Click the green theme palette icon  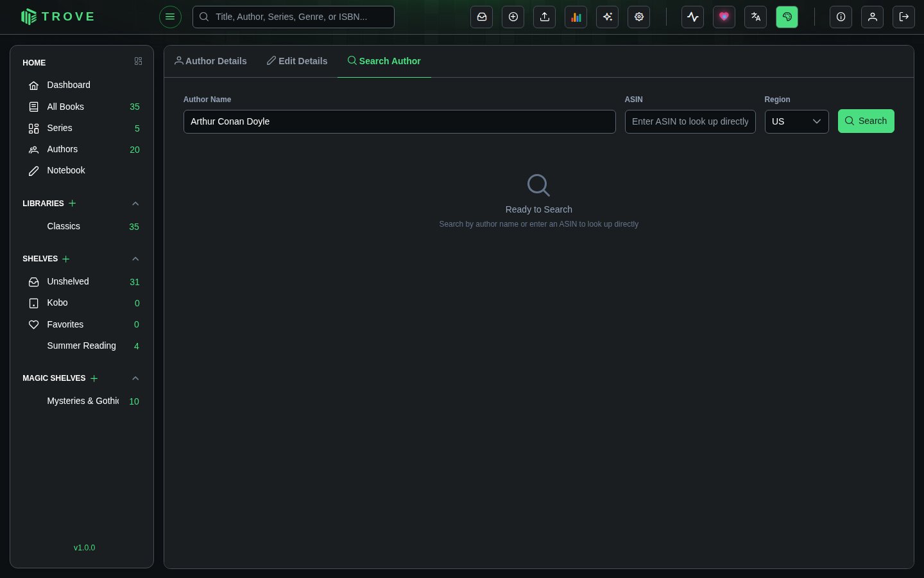(x=787, y=17)
